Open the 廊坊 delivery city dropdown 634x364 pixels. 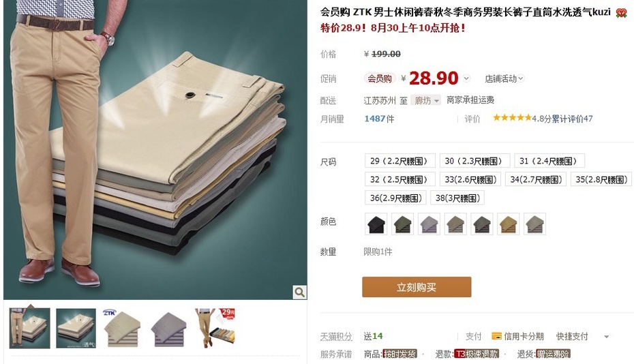pos(426,100)
